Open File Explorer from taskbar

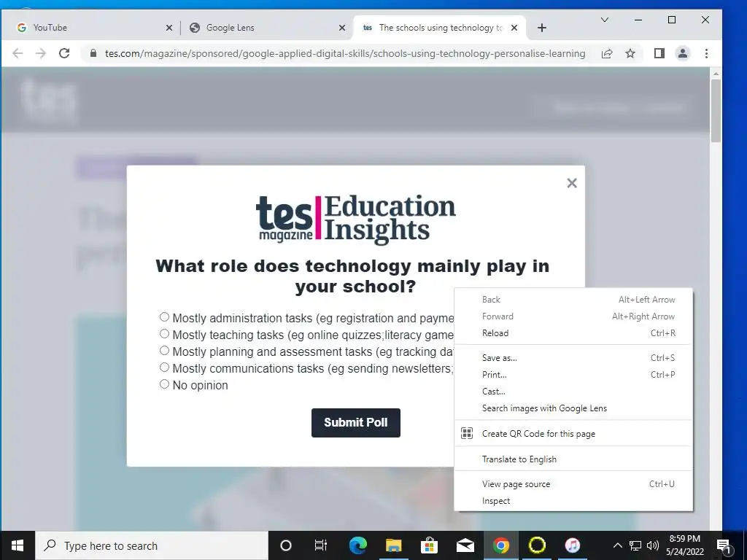pos(393,545)
